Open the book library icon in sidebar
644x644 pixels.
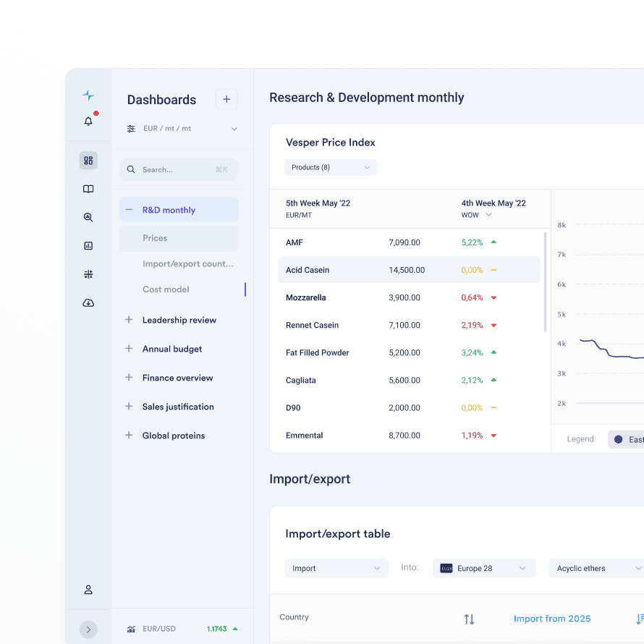pyautogui.click(x=88, y=189)
